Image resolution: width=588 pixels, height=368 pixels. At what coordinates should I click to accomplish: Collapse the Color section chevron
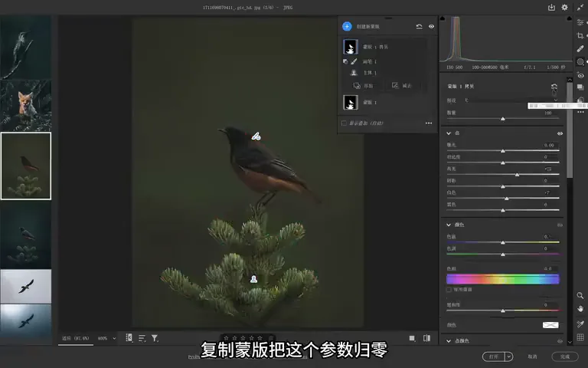point(449,225)
